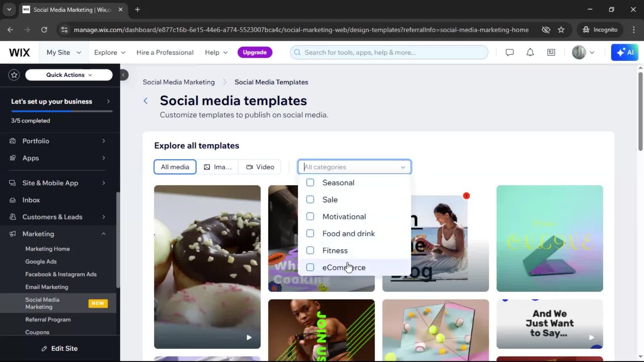Go back using the arrow beside page title
The image size is (644, 362).
click(146, 101)
